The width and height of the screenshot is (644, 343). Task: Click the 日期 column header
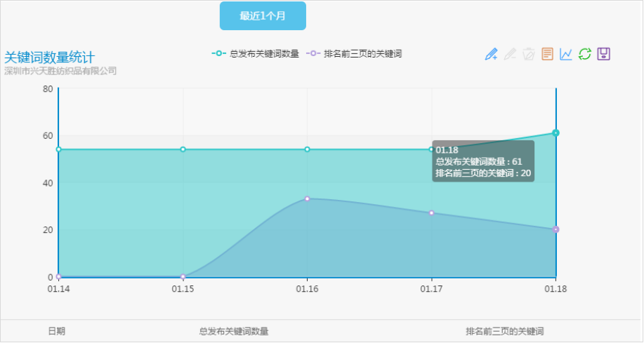point(57,331)
